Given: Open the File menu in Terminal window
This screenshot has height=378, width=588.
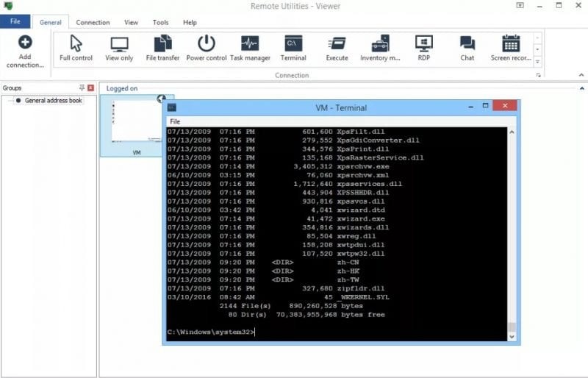Looking at the screenshot, I should [175, 121].
